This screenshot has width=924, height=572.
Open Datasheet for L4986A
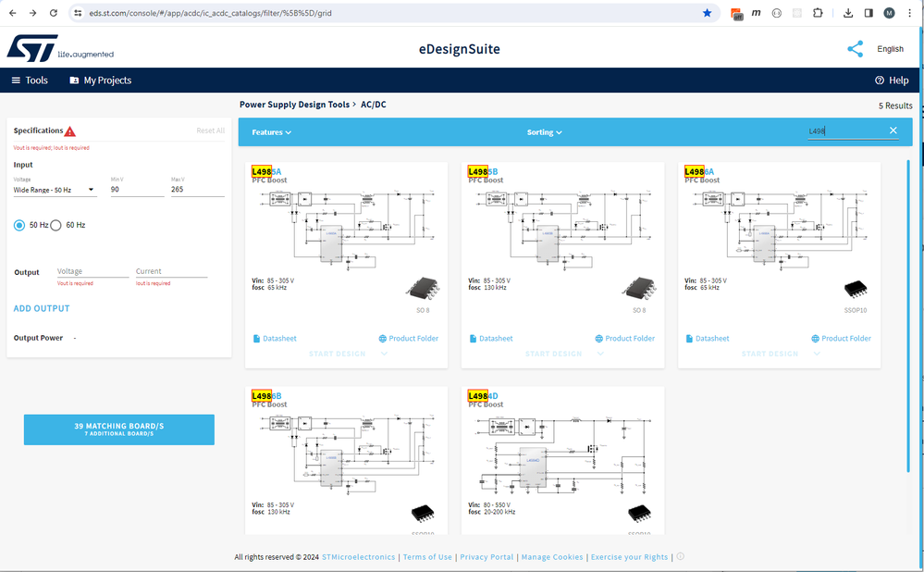(x=708, y=339)
